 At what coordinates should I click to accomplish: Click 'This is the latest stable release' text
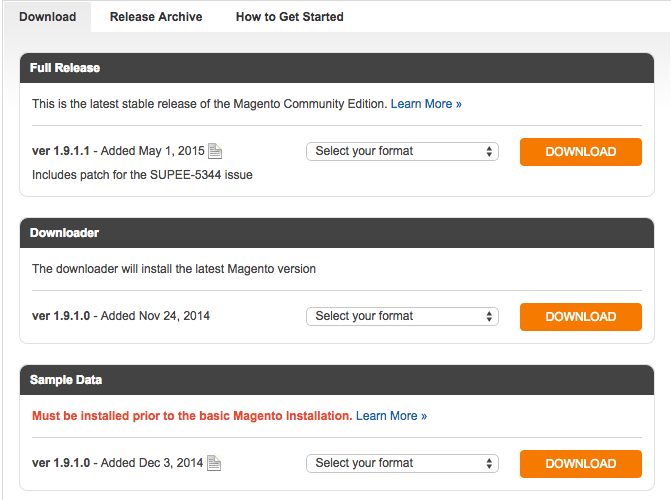(x=210, y=104)
